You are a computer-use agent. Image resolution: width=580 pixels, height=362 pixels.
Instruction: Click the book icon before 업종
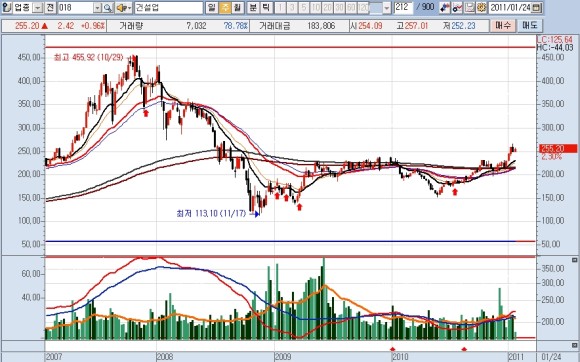pos(6,7)
